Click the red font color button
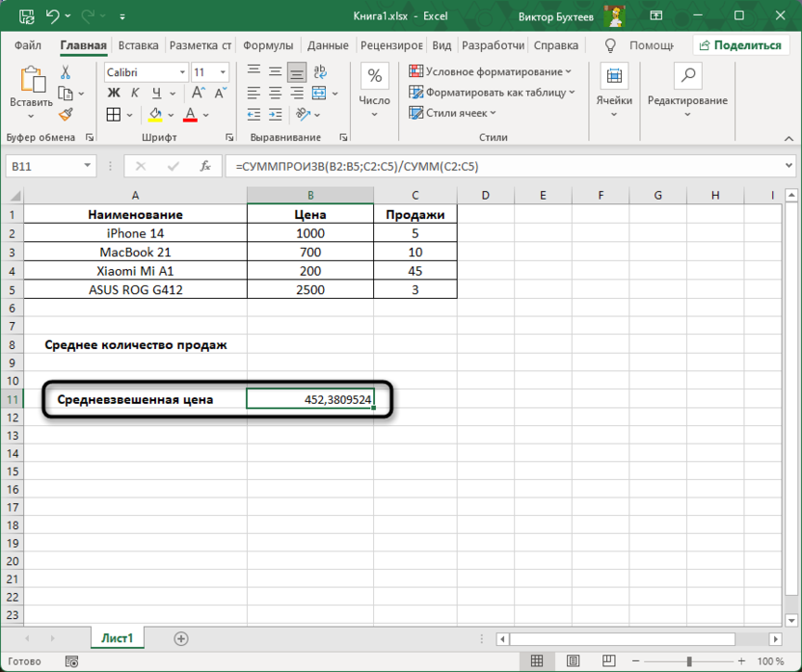802x672 pixels. pos(190,115)
